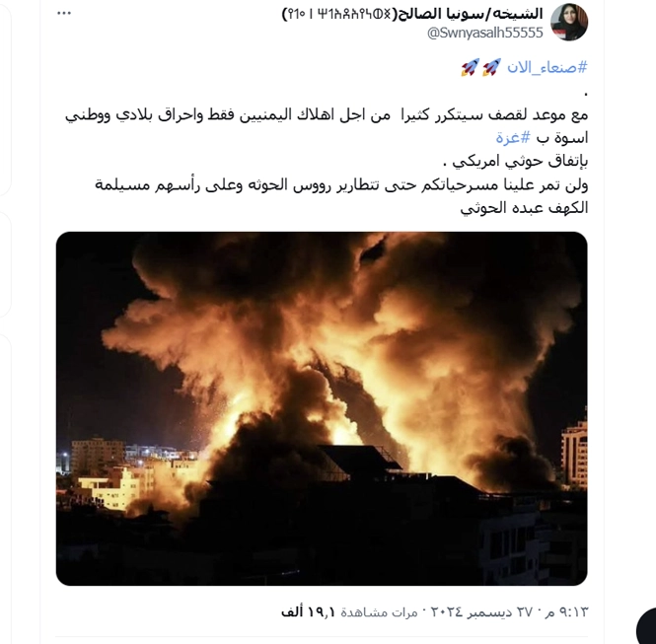The image size is (656, 644).
Task: Click the tweet line بإتفاق حوثي امريكي
Action: 515,161
